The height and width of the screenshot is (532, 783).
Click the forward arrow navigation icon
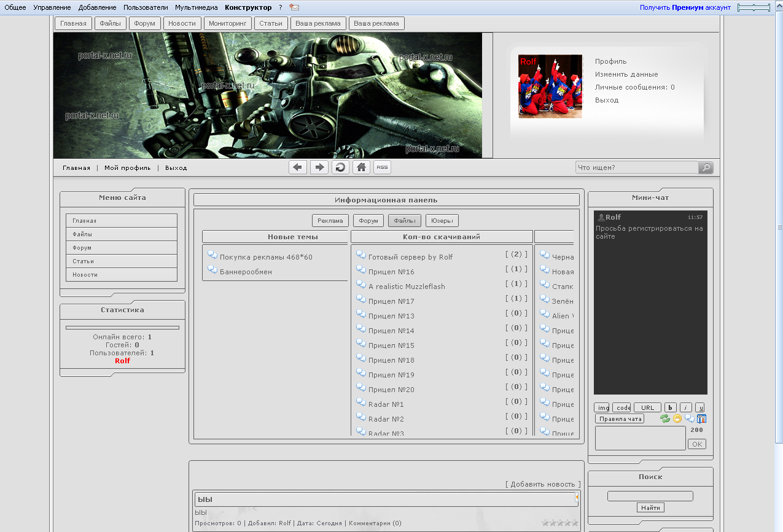click(319, 168)
